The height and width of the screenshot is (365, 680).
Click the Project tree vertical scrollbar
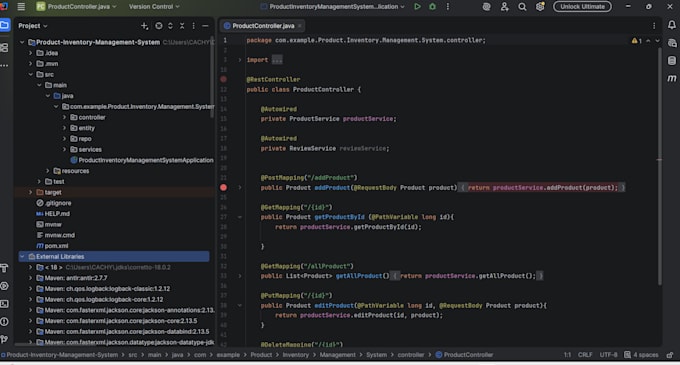pos(212,78)
